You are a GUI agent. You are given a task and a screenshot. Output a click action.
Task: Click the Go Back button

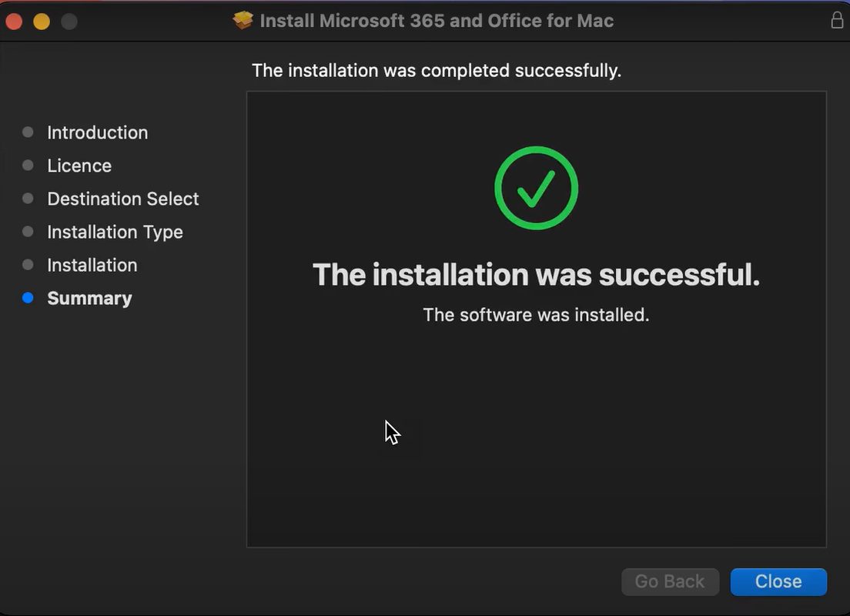point(670,581)
